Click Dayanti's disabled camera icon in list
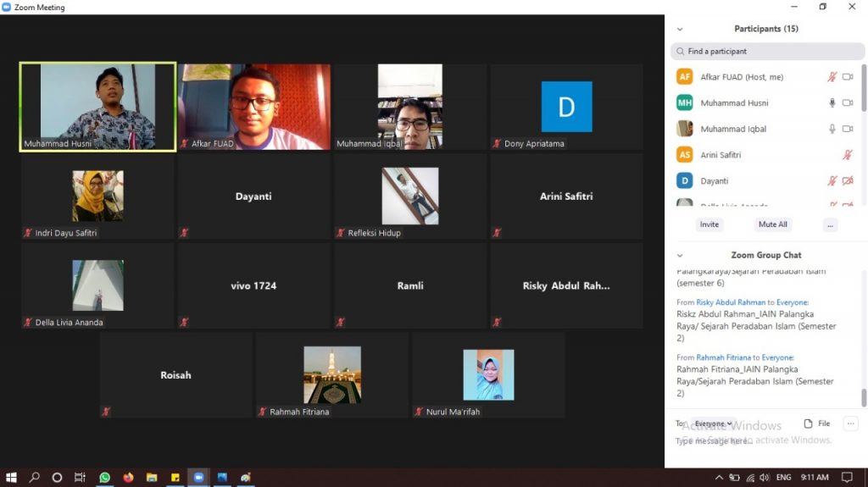868x487 pixels. (848, 181)
